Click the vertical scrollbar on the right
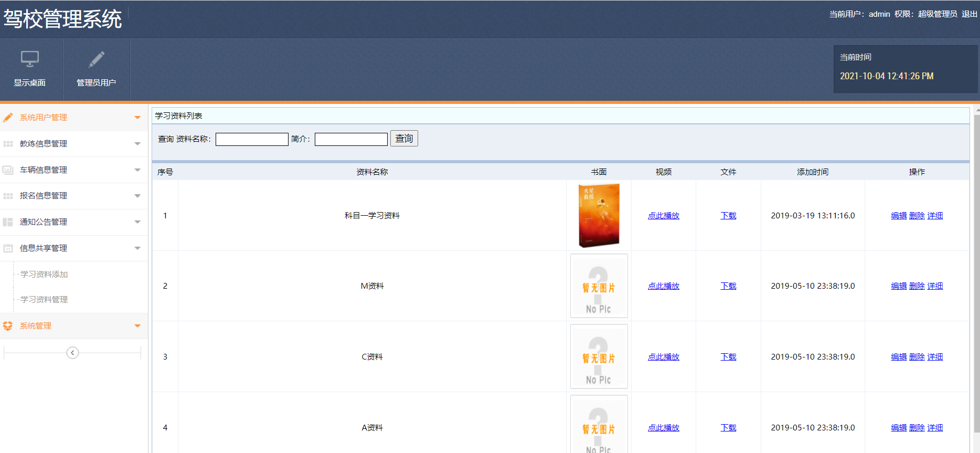The height and width of the screenshot is (453, 980). pyautogui.click(x=977, y=273)
